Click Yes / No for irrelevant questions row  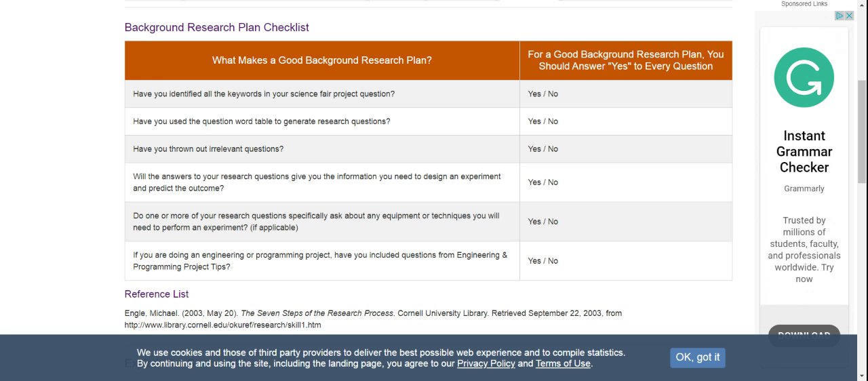(x=543, y=148)
